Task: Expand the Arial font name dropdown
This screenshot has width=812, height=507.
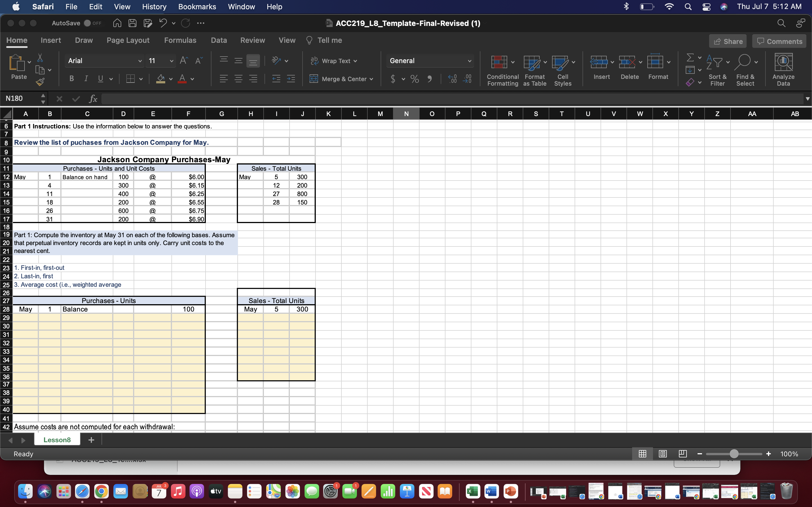Action: [140, 61]
